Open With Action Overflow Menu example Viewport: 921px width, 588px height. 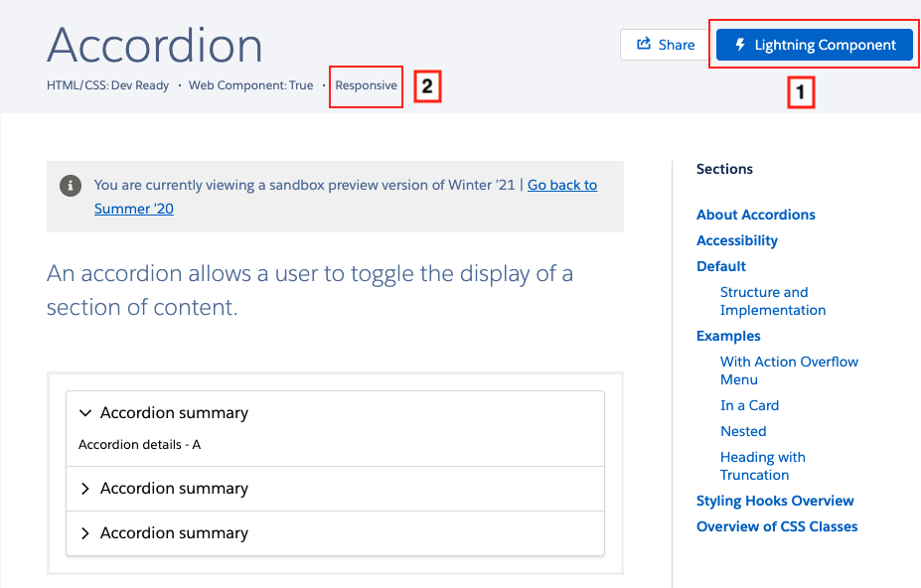pyautogui.click(x=790, y=370)
